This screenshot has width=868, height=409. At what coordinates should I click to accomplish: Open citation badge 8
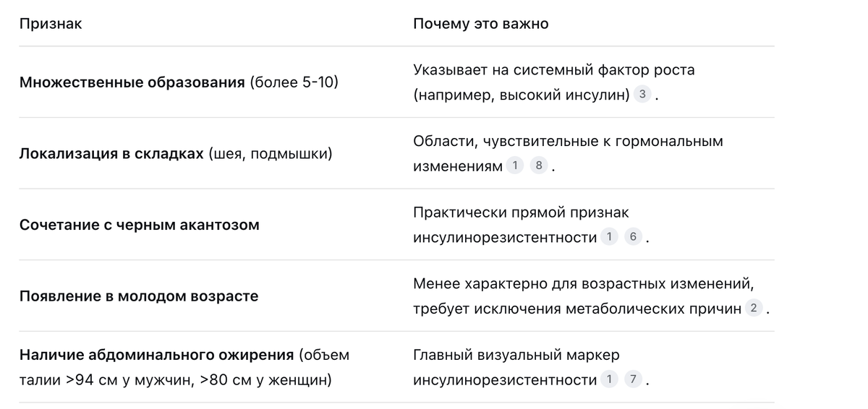(538, 166)
